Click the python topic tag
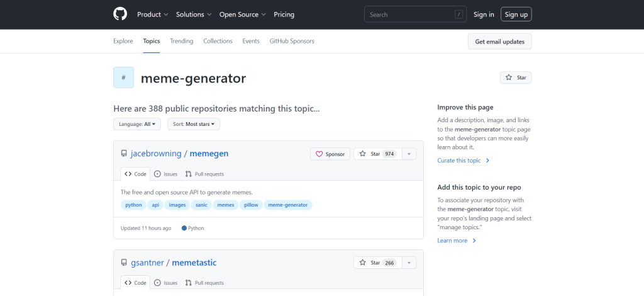Image resolution: width=644 pixels, height=296 pixels. (133, 205)
